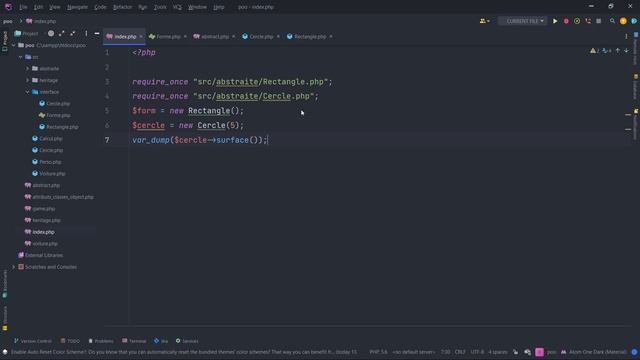
Task: Open Terminal tool window
Action: click(134, 341)
